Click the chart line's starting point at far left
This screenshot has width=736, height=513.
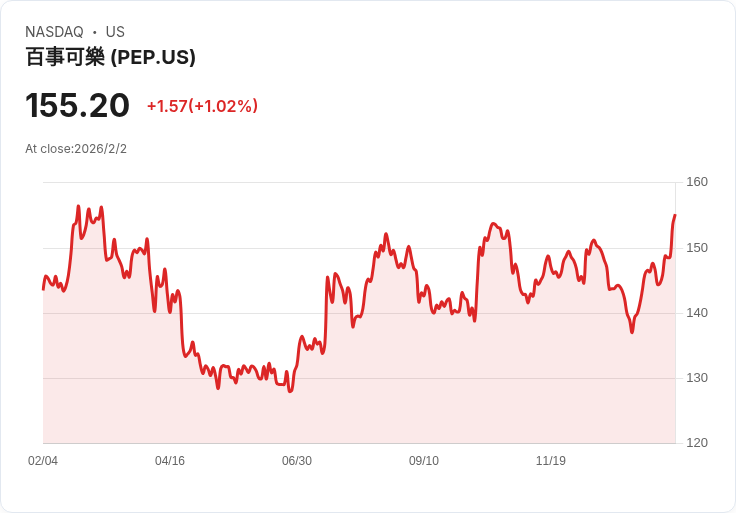[x=43, y=289]
